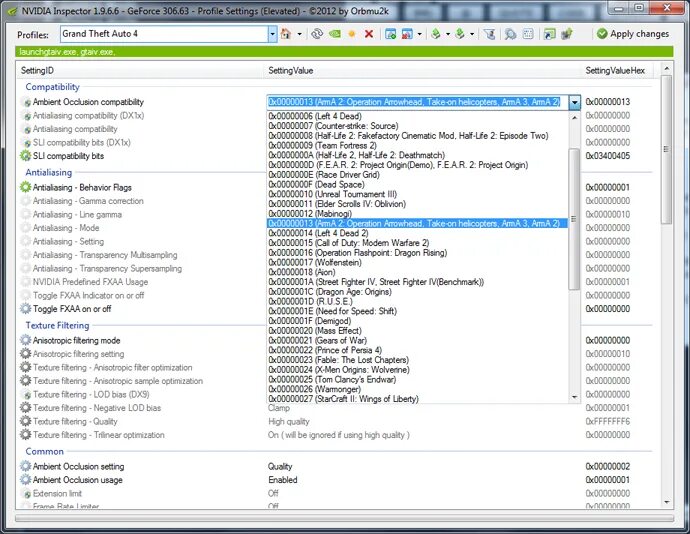Click the import profiles green arrow icon

[x=460, y=34]
